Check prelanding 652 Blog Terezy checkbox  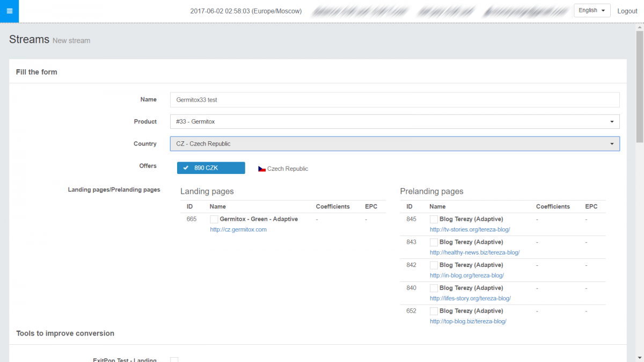pyautogui.click(x=434, y=312)
